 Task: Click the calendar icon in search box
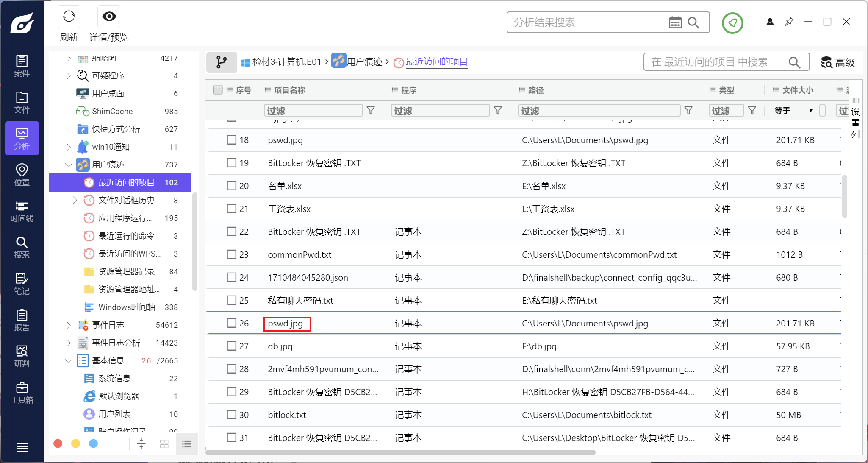pyautogui.click(x=675, y=22)
